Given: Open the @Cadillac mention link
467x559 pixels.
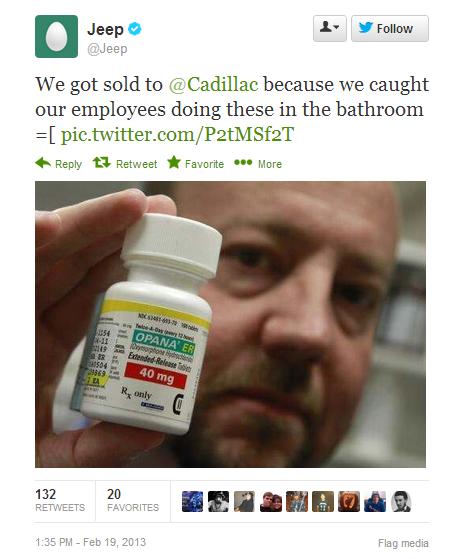Looking at the screenshot, I should click(213, 84).
